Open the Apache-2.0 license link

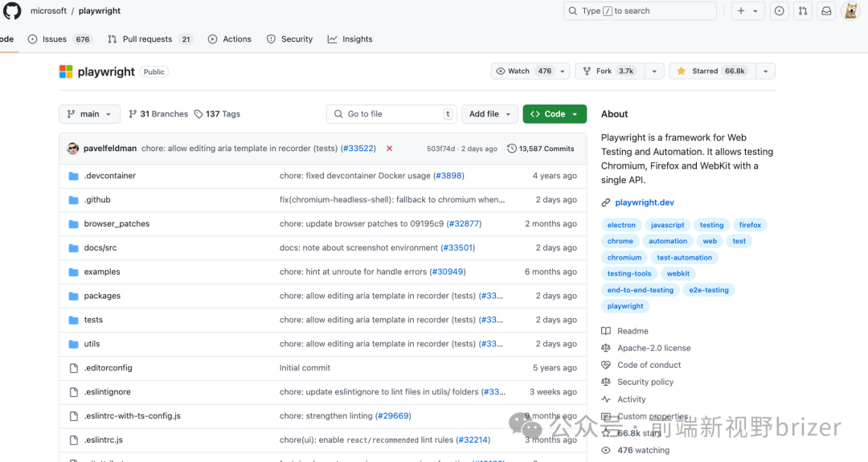[x=653, y=348]
